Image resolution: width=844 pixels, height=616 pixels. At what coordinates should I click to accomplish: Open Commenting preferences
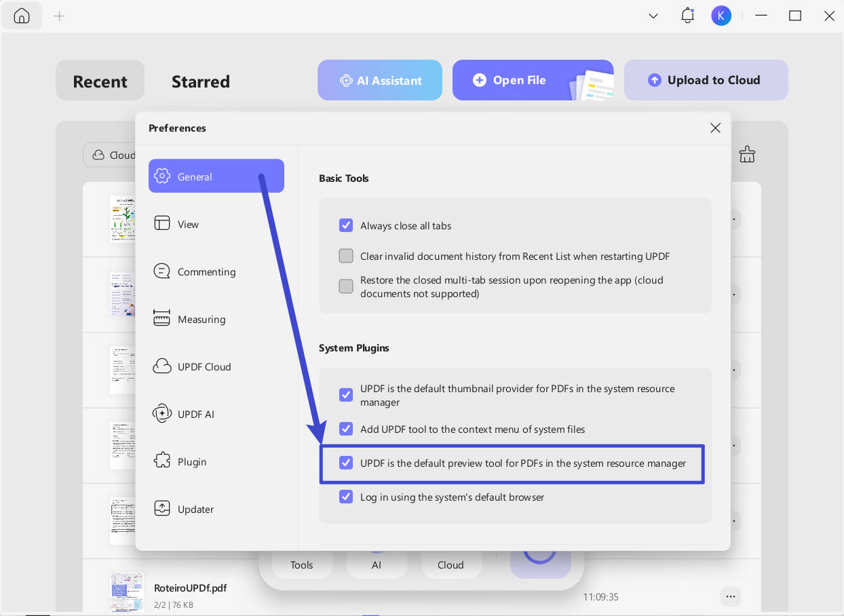(x=216, y=271)
